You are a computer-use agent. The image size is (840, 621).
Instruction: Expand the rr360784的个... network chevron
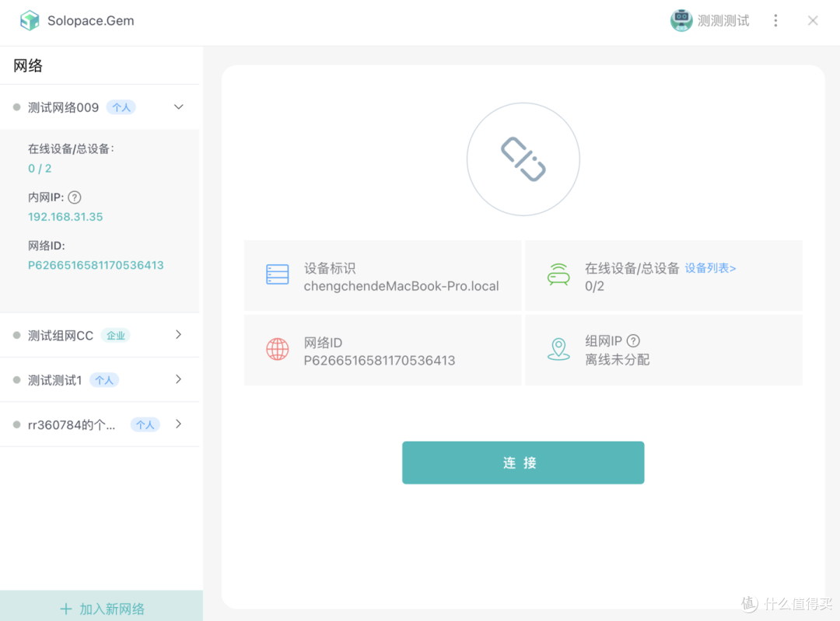coord(178,424)
